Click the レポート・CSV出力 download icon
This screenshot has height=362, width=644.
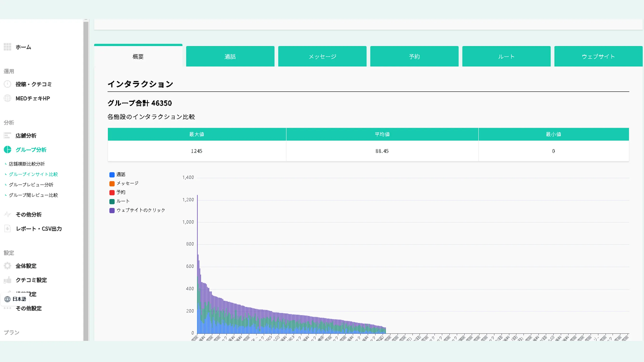point(7,228)
